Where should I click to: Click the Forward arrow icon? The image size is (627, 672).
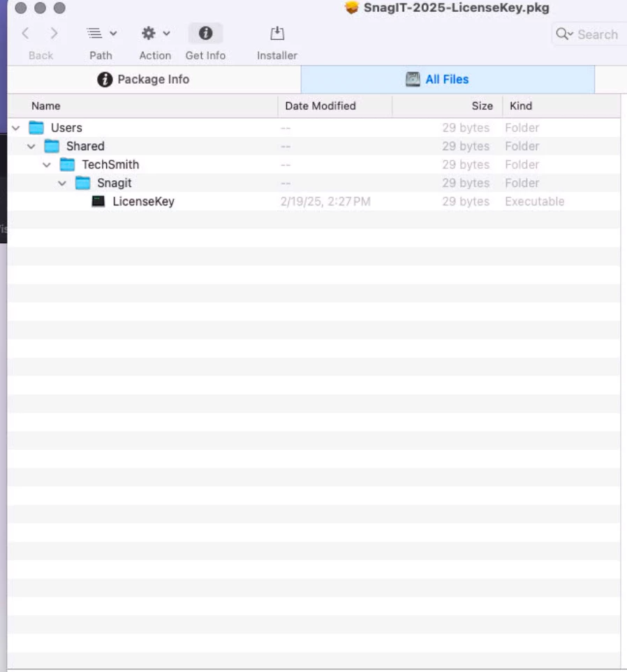[x=54, y=34]
